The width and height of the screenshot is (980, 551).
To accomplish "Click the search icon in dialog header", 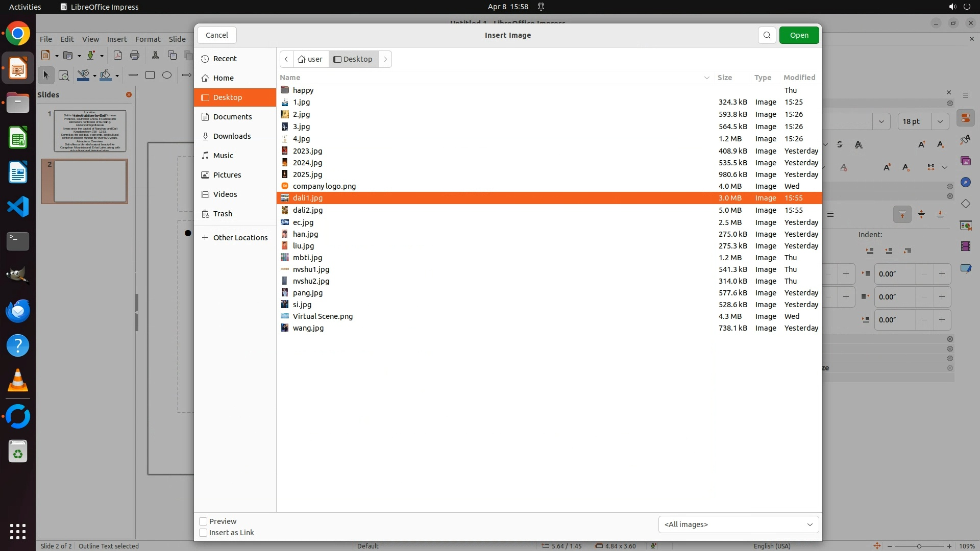I will click(x=767, y=35).
